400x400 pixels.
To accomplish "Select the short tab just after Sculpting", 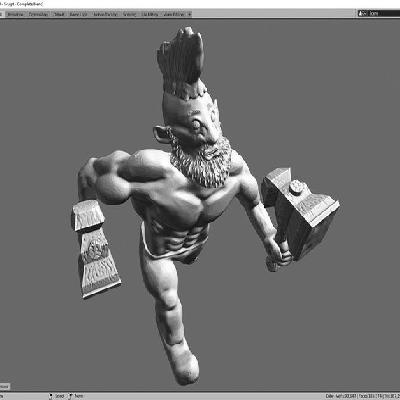I will (x=59, y=14).
